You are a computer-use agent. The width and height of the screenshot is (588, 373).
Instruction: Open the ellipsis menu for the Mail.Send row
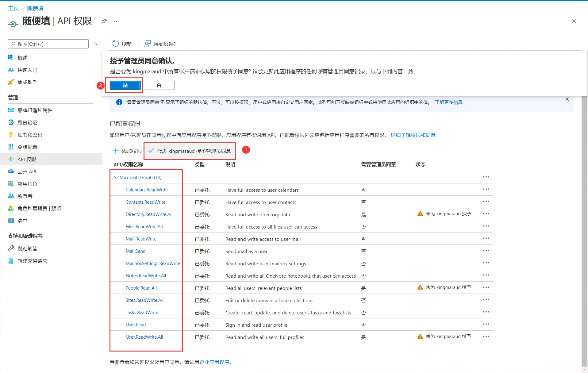(486, 251)
